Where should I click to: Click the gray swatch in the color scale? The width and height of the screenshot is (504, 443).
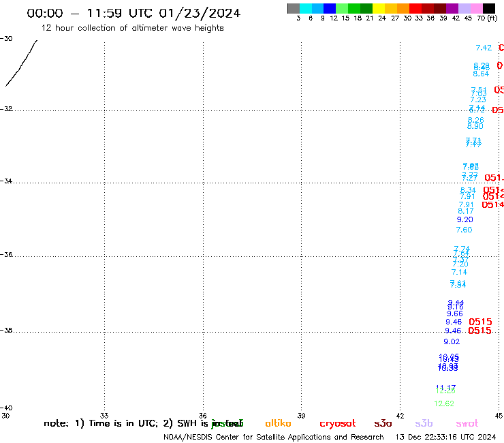click(x=294, y=8)
